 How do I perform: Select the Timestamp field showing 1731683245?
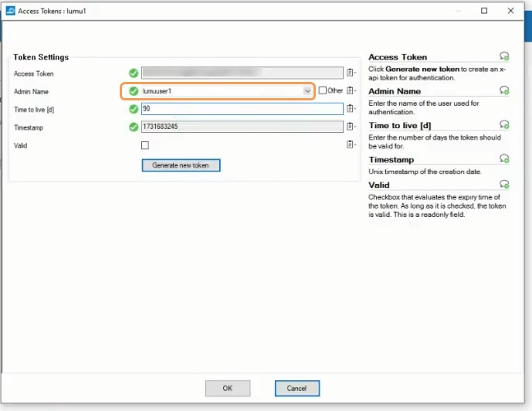241,127
